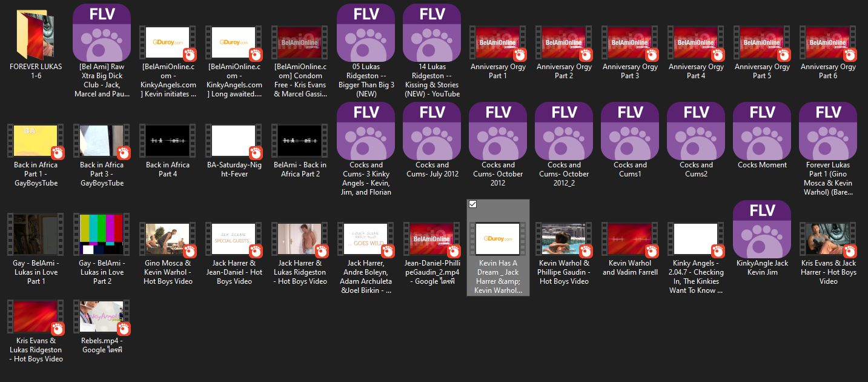
Task: Select the Condom Free Kris Evans video
Action: pos(300,42)
